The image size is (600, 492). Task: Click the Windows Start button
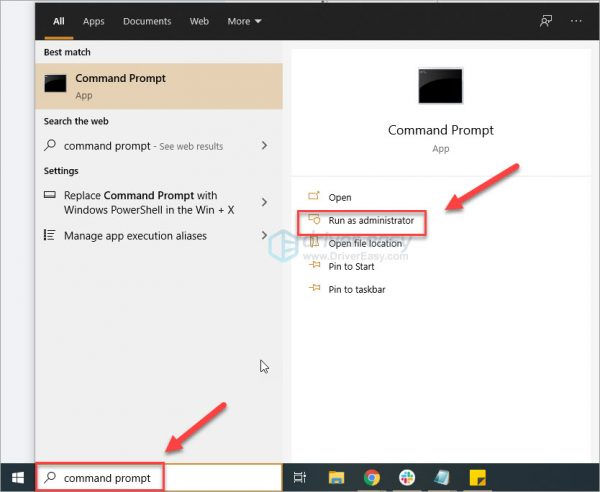(x=17, y=478)
